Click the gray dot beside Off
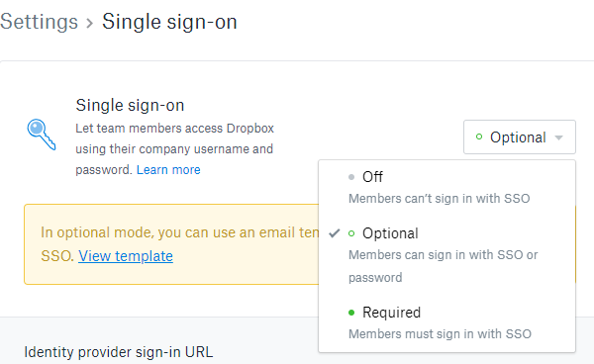 (x=351, y=177)
